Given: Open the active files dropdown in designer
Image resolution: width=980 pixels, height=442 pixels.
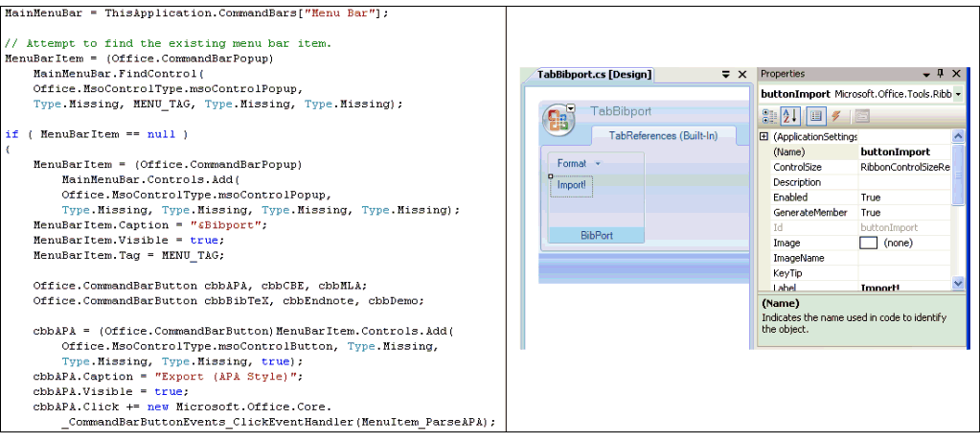Looking at the screenshot, I should tap(725, 74).
